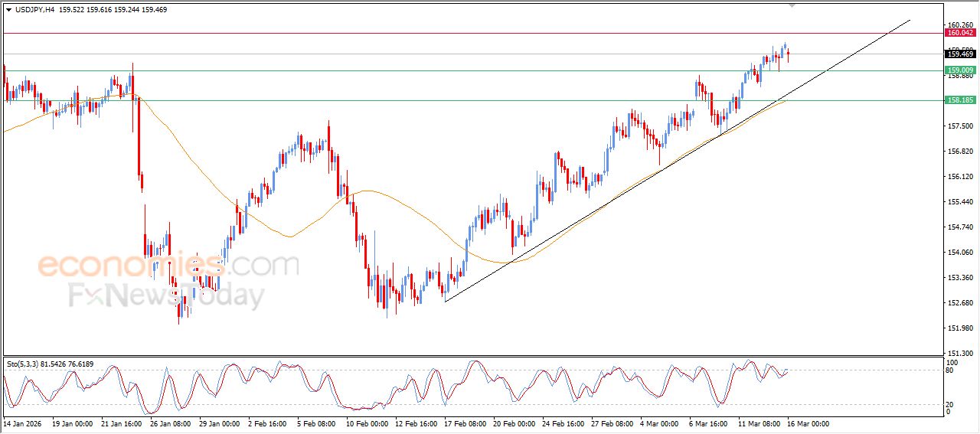Click the 80 level on stochastic scale

(x=951, y=370)
